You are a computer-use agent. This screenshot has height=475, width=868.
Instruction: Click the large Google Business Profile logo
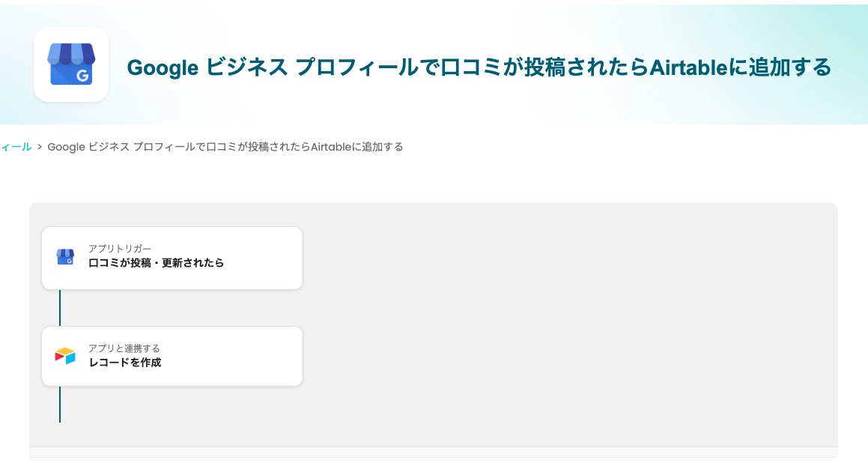(71, 64)
